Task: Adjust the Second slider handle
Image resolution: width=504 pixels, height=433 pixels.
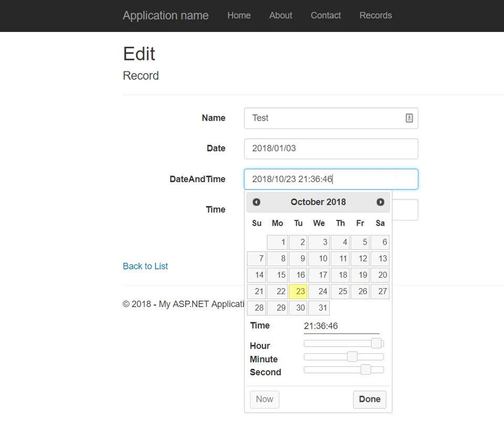Action: point(366,369)
